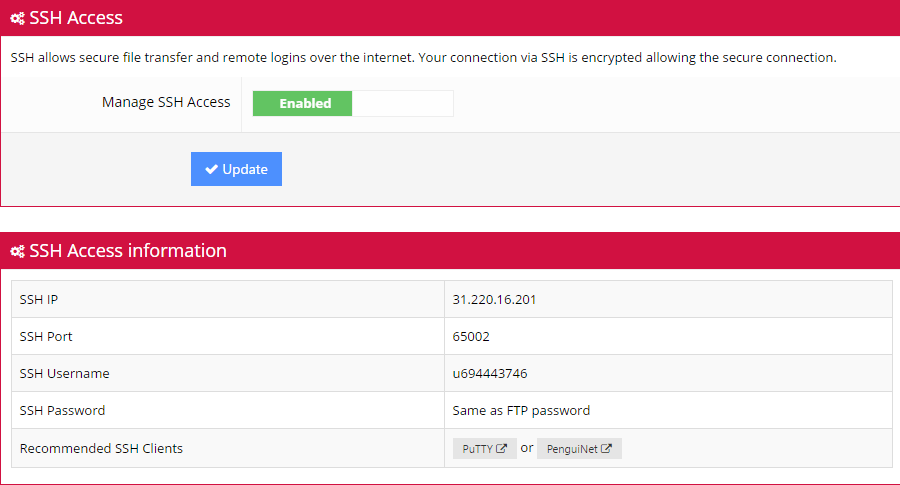Click the Update button

pyautogui.click(x=236, y=169)
